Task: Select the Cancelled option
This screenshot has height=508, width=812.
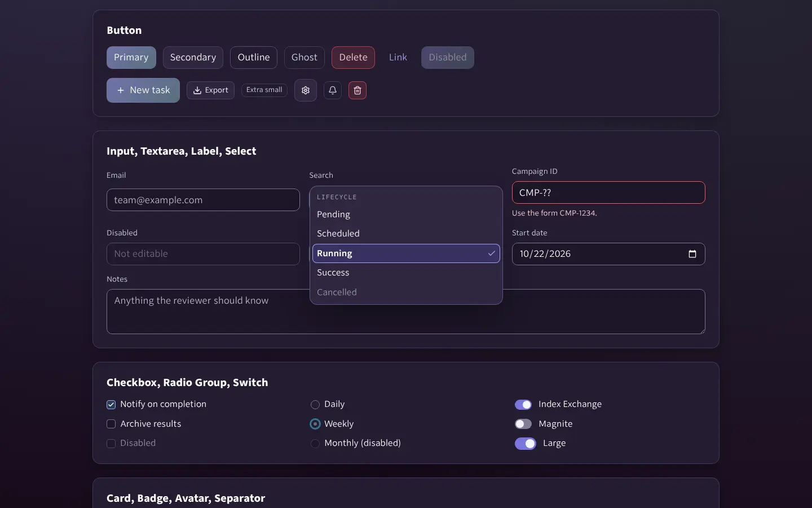Action: (x=406, y=292)
